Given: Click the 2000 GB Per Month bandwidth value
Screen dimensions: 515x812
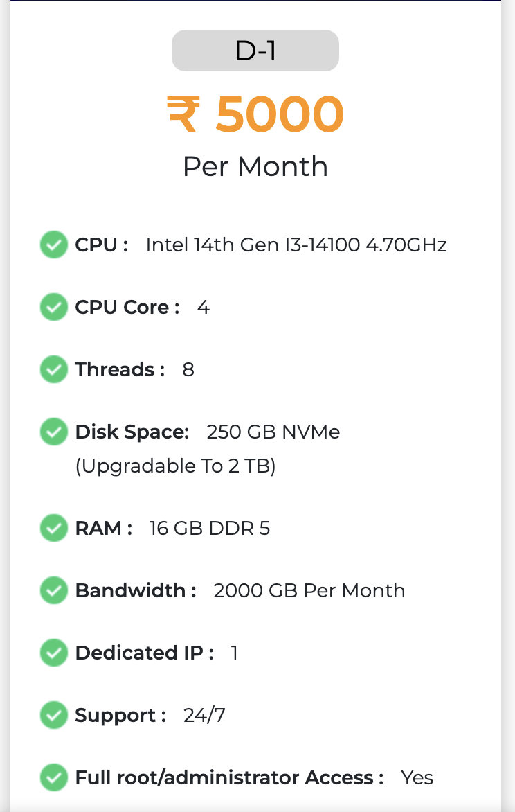Looking at the screenshot, I should pos(309,590).
